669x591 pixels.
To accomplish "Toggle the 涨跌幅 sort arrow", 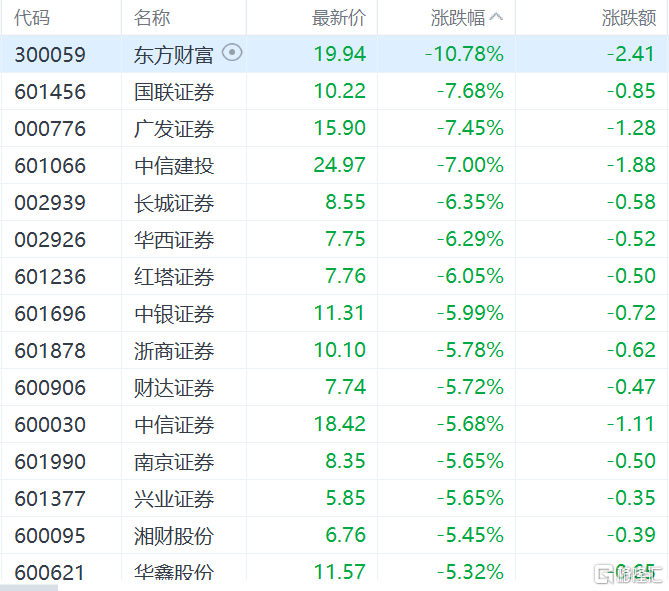I will [x=496, y=17].
